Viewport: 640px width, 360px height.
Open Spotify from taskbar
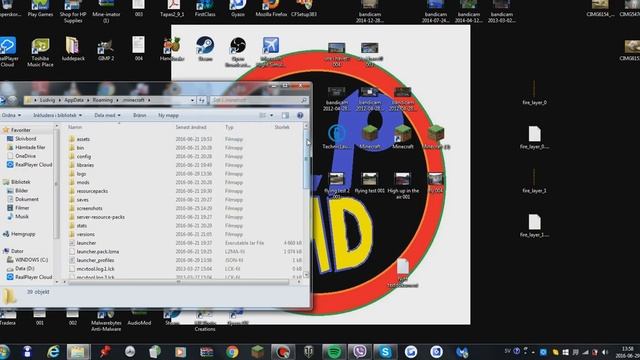click(334, 352)
